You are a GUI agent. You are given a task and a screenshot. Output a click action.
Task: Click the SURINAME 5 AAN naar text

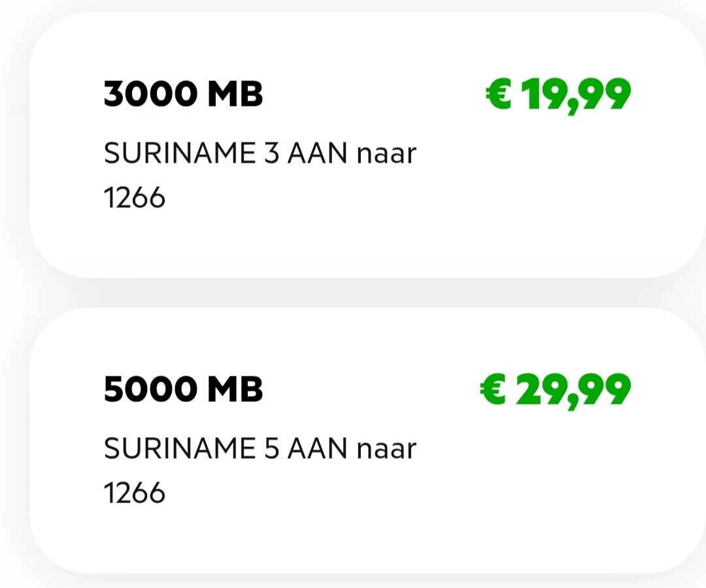(x=260, y=449)
